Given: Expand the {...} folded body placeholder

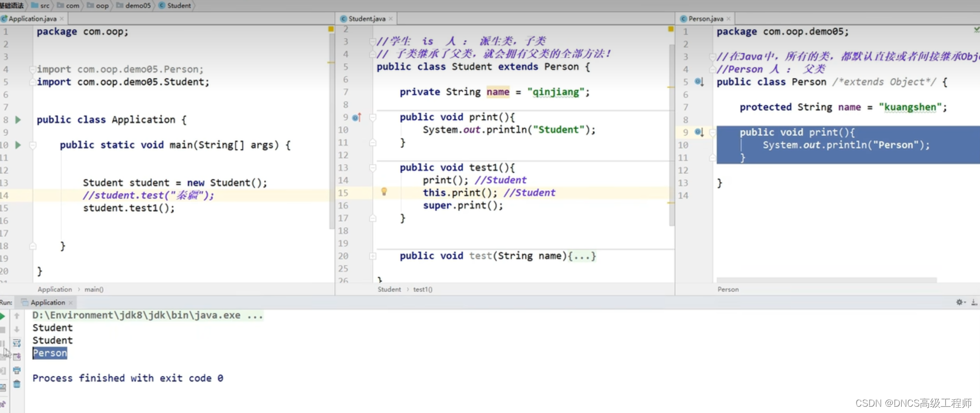Looking at the screenshot, I should tap(582, 256).
